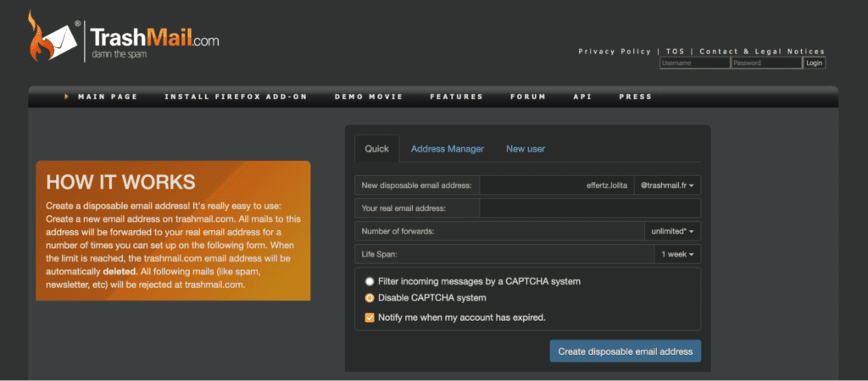Click the Login button
868x381 pixels.
click(815, 63)
